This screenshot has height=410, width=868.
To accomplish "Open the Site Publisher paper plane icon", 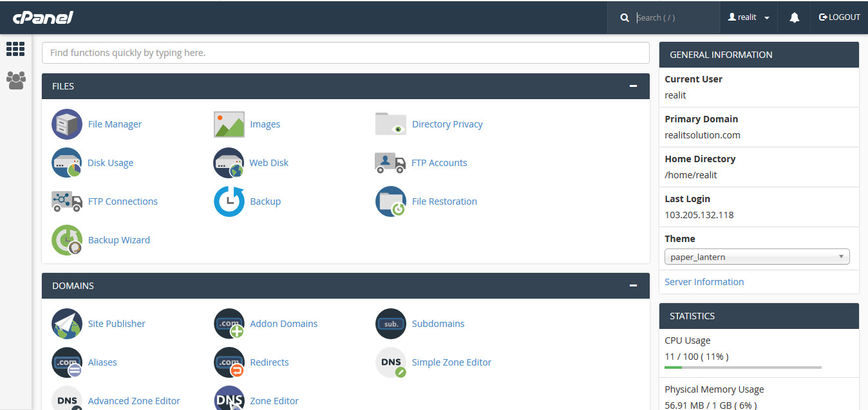I will [x=67, y=324].
